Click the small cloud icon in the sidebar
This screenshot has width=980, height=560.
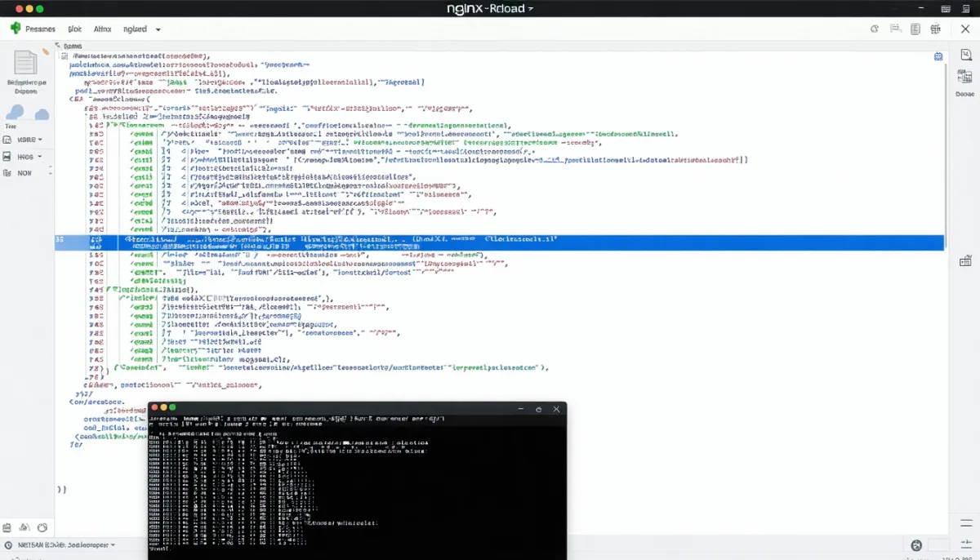41,114
